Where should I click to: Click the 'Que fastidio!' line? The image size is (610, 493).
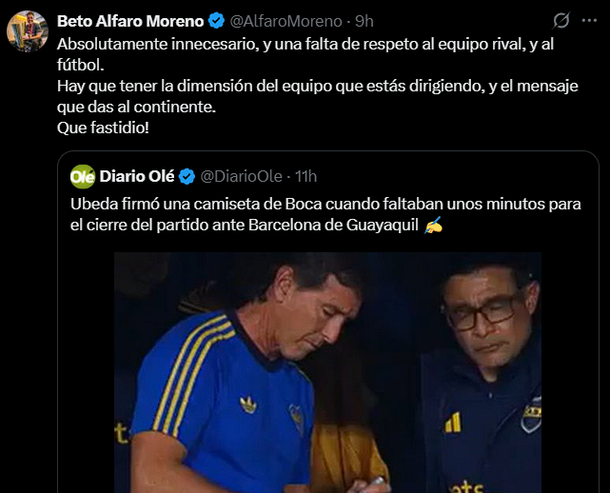click(x=103, y=128)
